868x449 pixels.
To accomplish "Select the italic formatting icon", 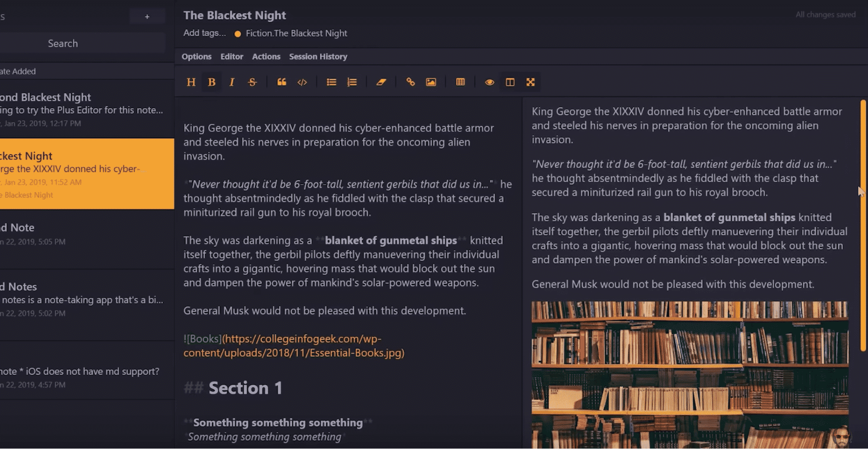I will tap(231, 82).
